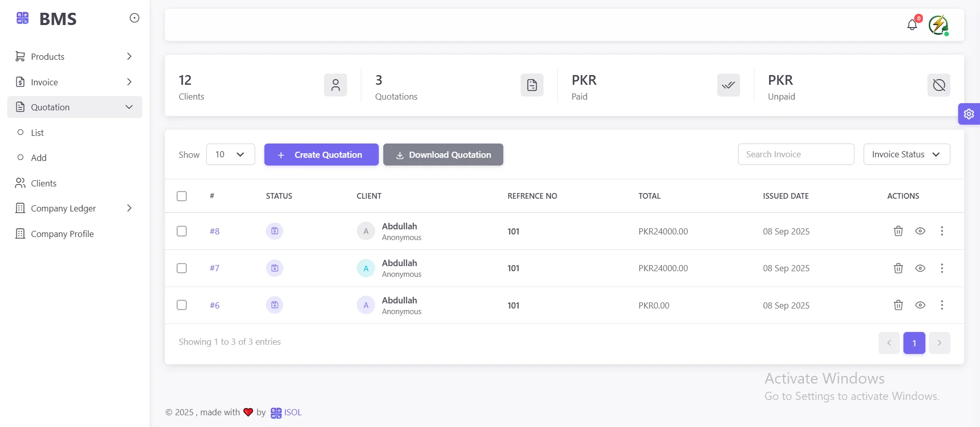Screen dimensions: 980x427
Task: Delete quotation #8 with trash icon
Action: [898, 231]
